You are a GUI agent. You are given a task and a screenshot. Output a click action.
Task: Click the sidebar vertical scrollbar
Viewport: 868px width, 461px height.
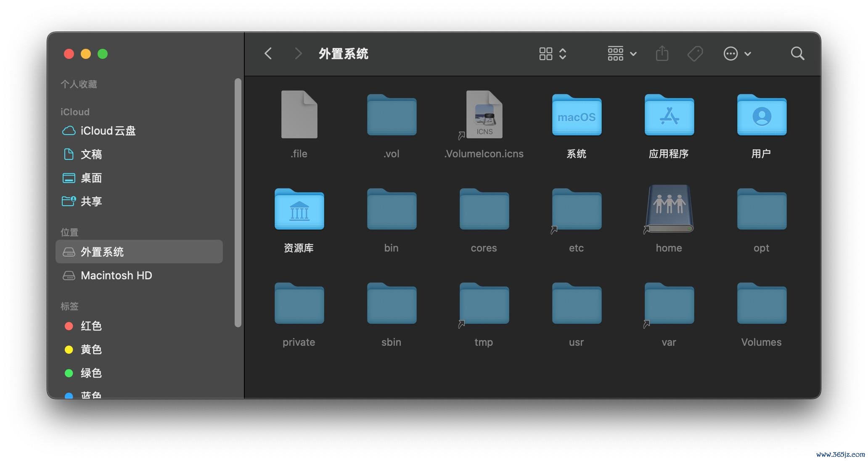pyautogui.click(x=238, y=202)
